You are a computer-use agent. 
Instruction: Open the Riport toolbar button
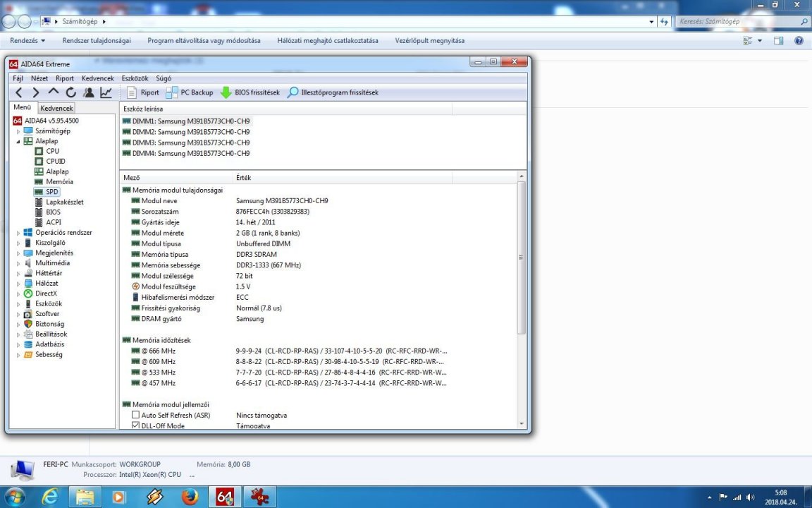coord(143,93)
